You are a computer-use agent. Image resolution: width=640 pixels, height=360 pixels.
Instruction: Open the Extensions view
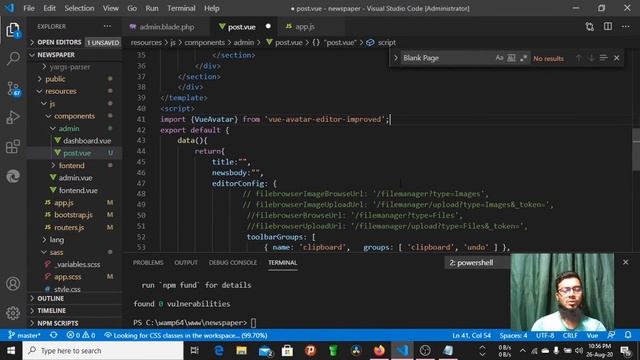(x=13, y=147)
